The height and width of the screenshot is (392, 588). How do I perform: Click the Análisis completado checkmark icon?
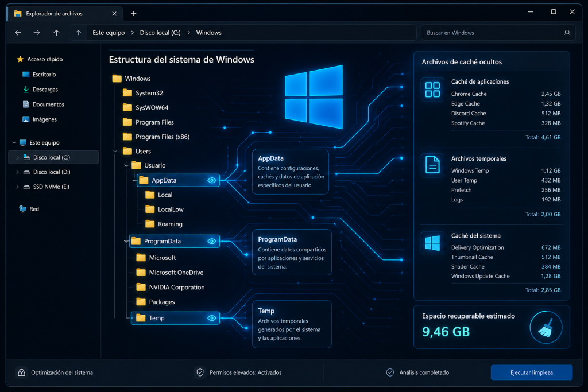click(x=390, y=372)
